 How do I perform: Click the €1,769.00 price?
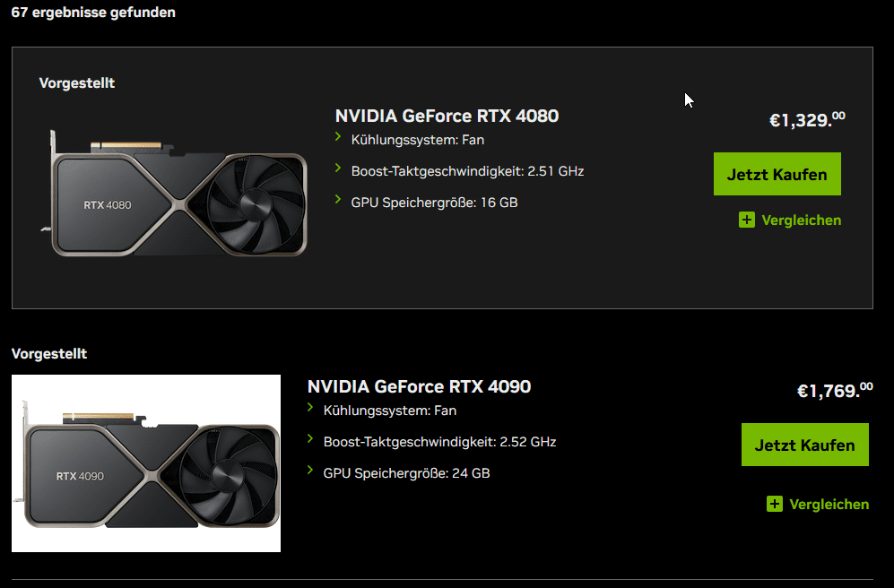(835, 390)
